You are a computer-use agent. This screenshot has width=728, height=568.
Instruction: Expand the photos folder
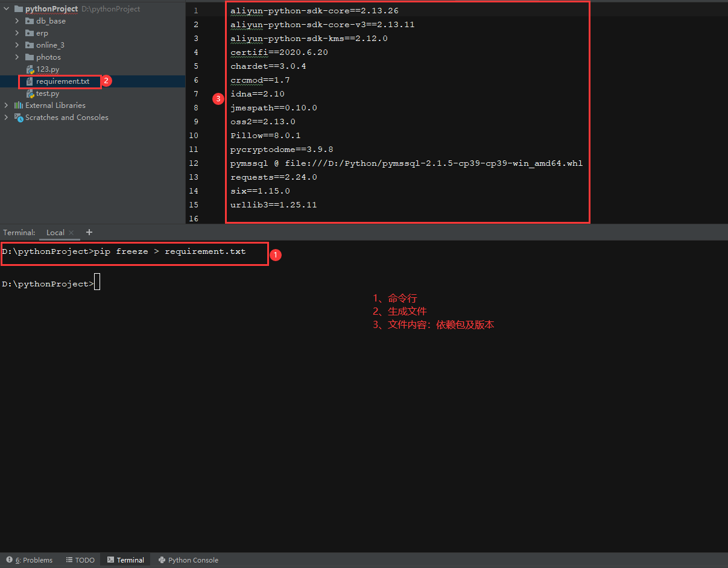pos(17,57)
